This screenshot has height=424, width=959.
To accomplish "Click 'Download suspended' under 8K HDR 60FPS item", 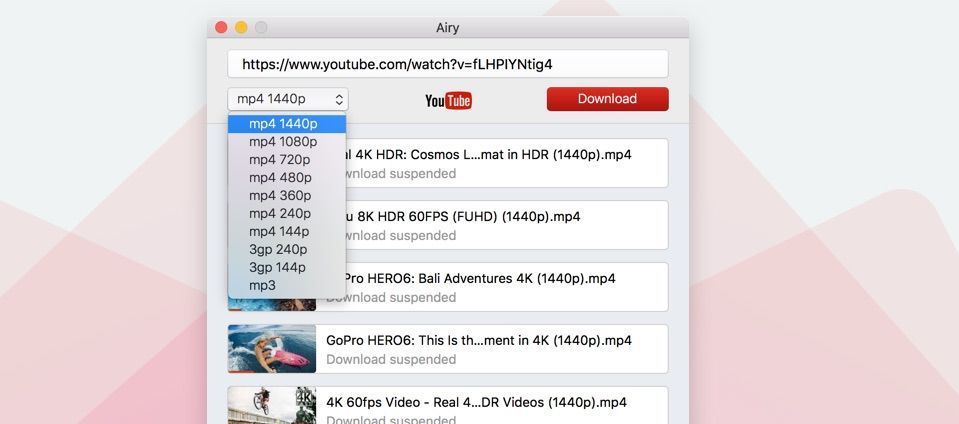I will point(401,236).
